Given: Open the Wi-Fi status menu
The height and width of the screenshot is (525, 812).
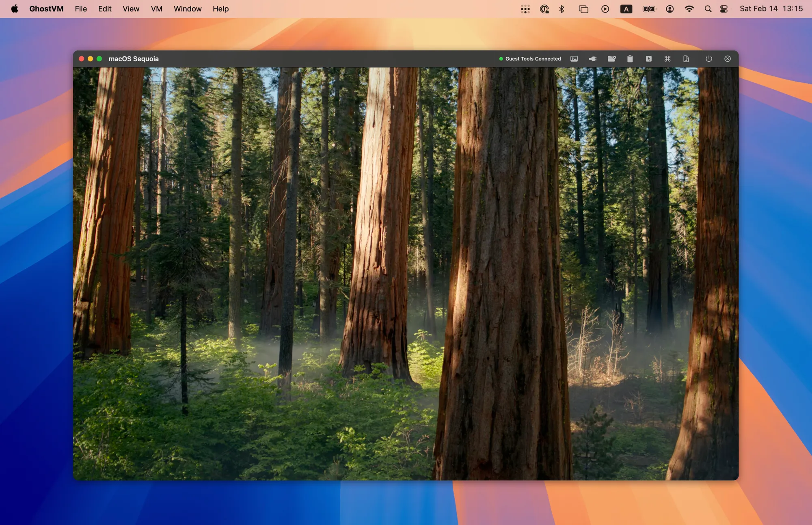Looking at the screenshot, I should [689, 9].
